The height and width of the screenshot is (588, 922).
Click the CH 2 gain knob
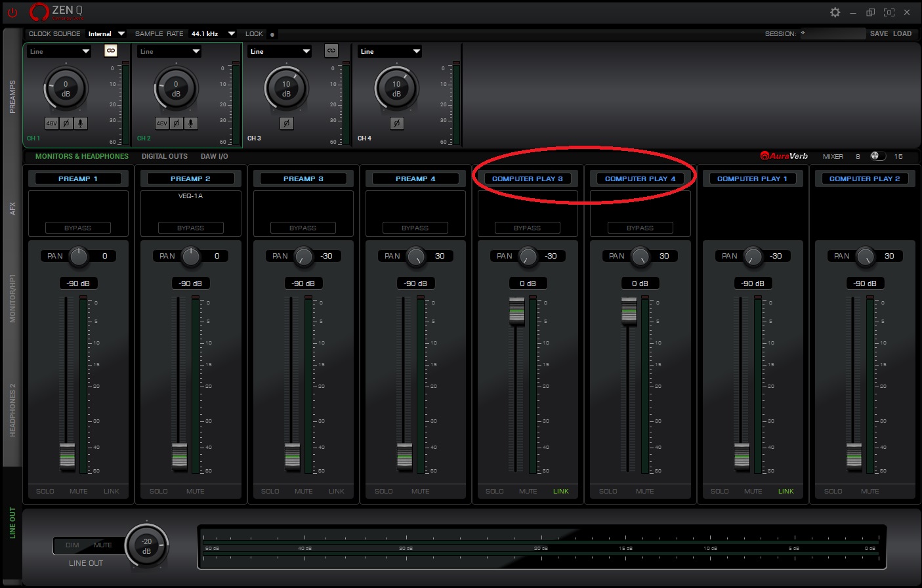(x=176, y=89)
